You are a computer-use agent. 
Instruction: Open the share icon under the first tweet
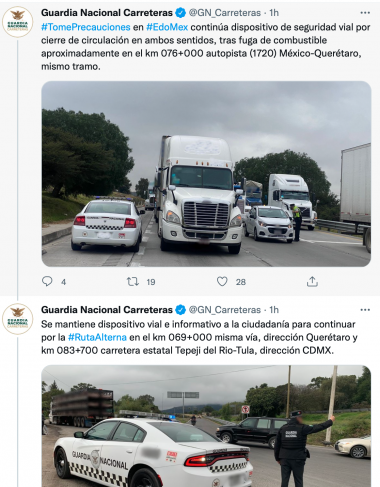312,282
